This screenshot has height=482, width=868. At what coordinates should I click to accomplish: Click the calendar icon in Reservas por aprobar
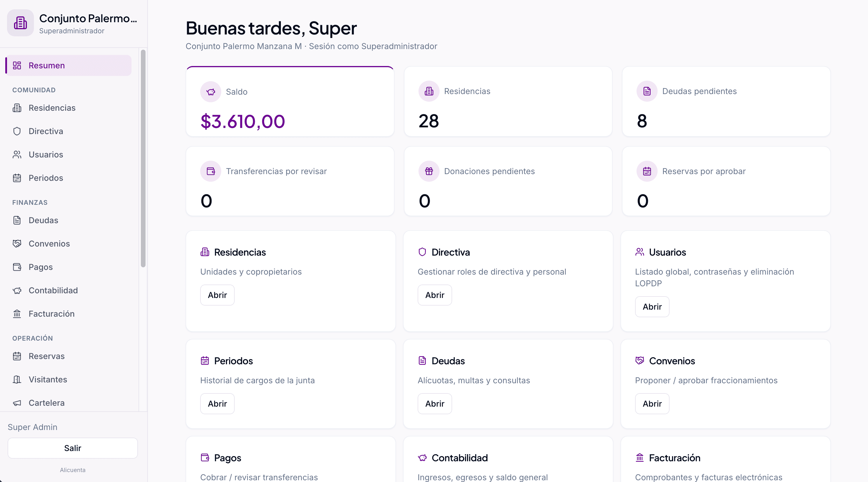click(647, 171)
